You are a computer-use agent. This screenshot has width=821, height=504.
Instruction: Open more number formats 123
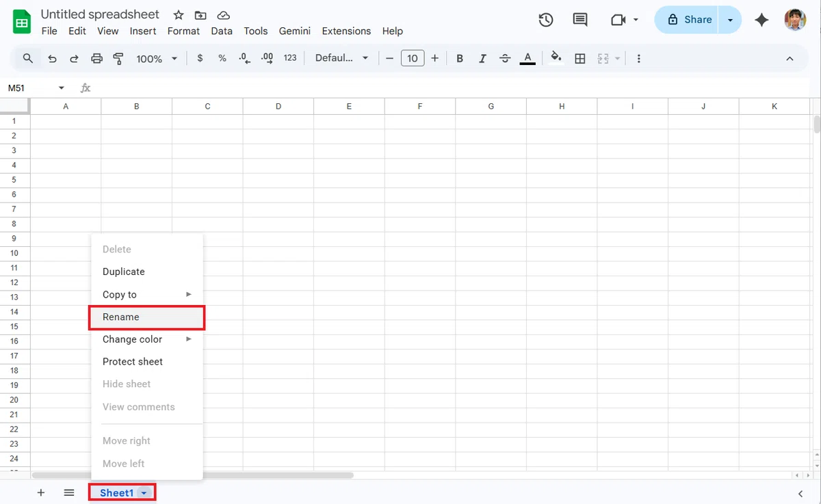290,58
